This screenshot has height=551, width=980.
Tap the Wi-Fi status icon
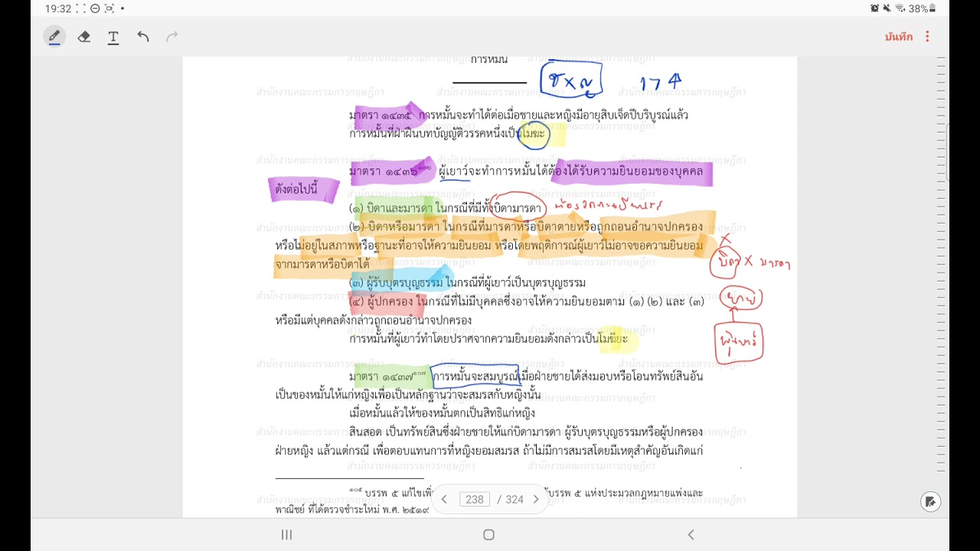click(900, 8)
